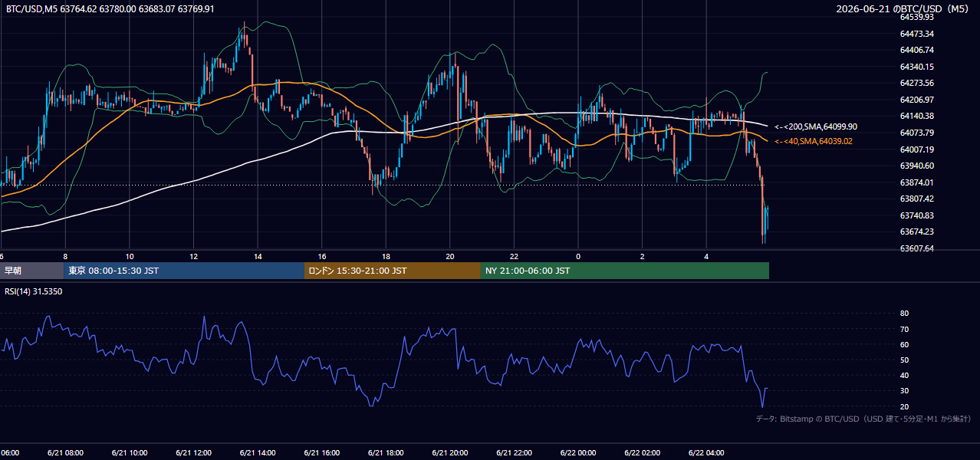Click price axis value 64140.38
This screenshot has width=980, height=460.
pyautogui.click(x=917, y=116)
